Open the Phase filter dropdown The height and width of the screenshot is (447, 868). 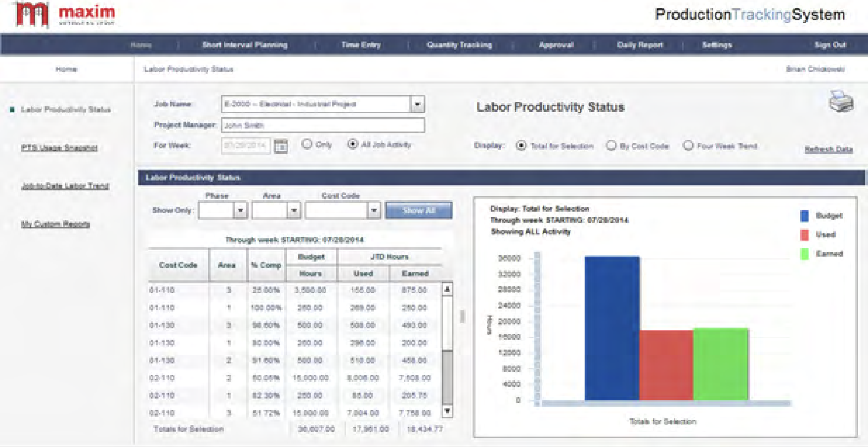click(240, 210)
